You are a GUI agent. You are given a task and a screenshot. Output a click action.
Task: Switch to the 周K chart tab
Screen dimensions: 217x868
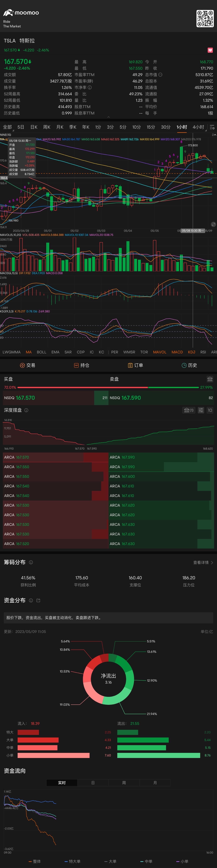46,127
